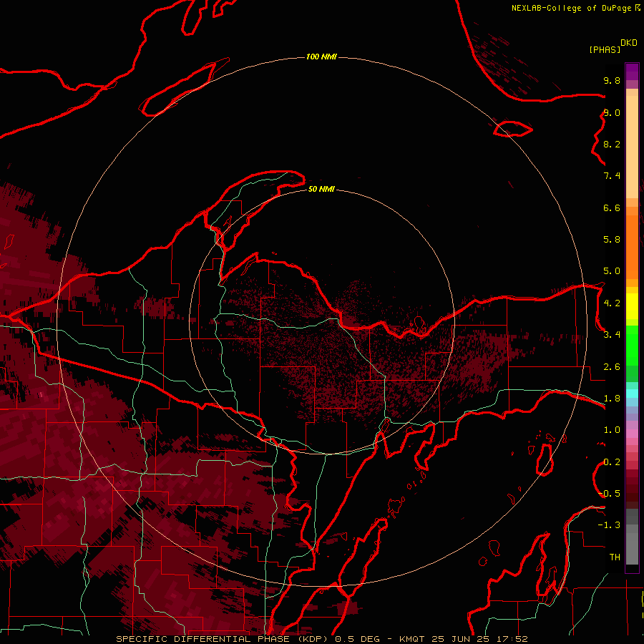Viewport: 644px width, 644px height.
Task: Select the purple top segment of the color scale
Action: point(632,72)
